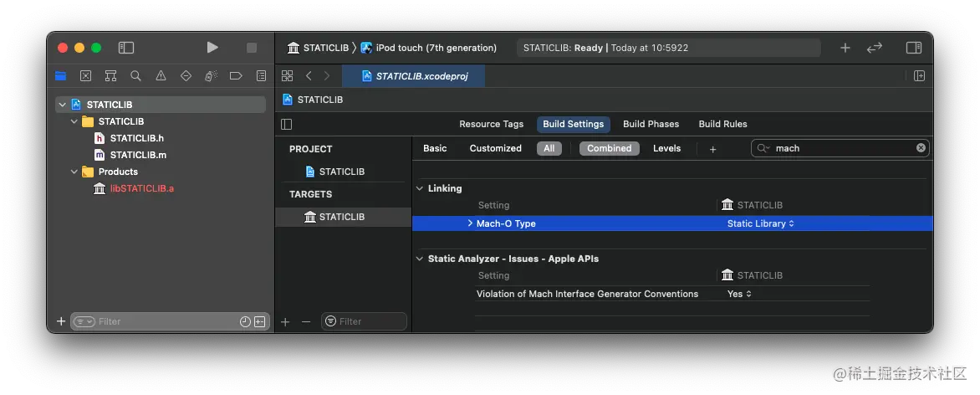Select Combined settings view
980x395 pixels.
pos(610,148)
